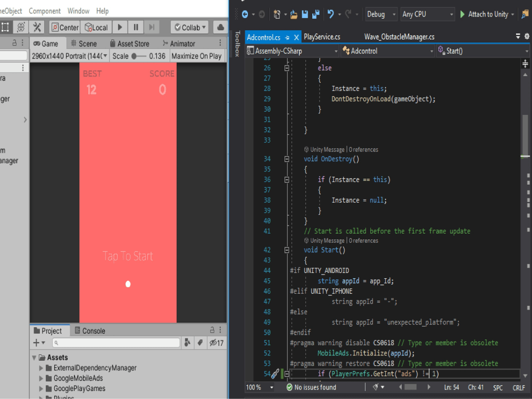The height and width of the screenshot is (399, 532).
Task: Toggle handle rotation with Local button
Action: pos(96,28)
